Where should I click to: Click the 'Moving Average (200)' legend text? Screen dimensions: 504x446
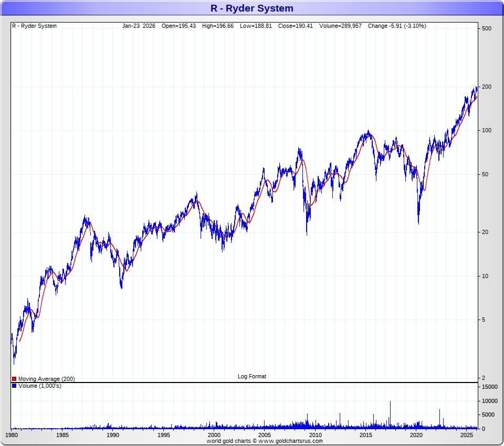click(46, 379)
